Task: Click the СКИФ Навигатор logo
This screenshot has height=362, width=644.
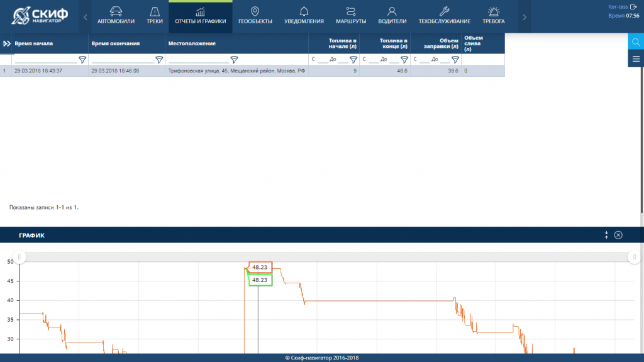Action: click(40, 16)
